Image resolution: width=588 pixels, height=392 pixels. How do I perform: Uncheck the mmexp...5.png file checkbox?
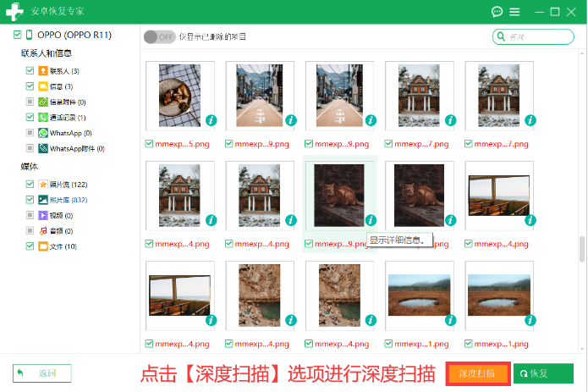tap(149, 144)
